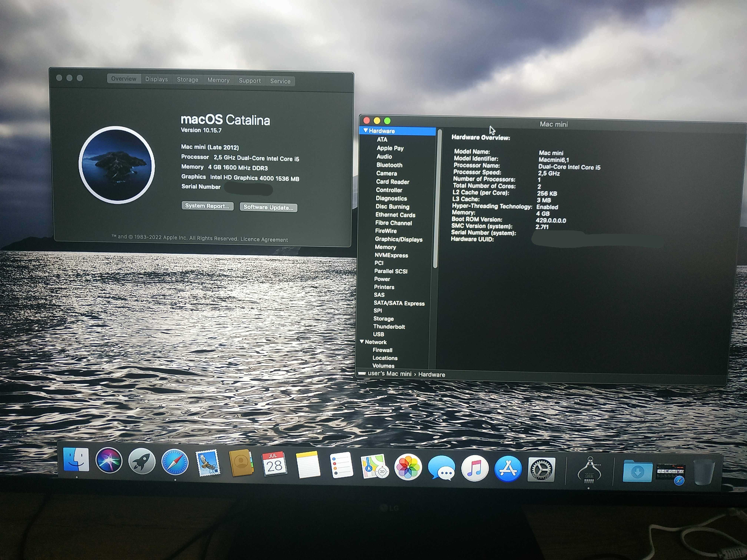Select Camera in the sidebar
This screenshot has width=747, height=560.
click(x=386, y=173)
